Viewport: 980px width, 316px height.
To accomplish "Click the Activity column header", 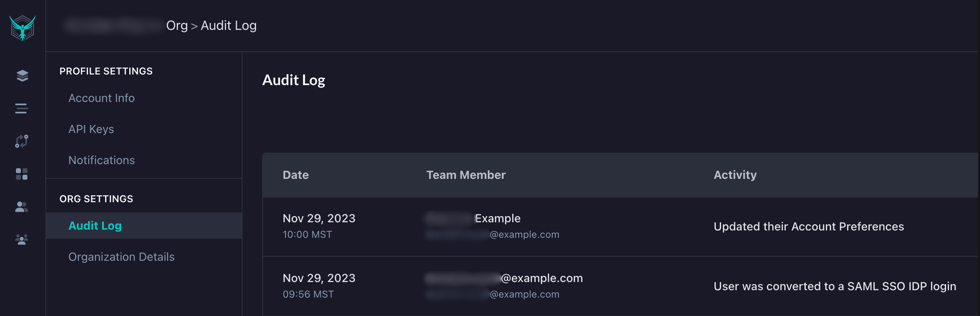I will click(735, 175).
